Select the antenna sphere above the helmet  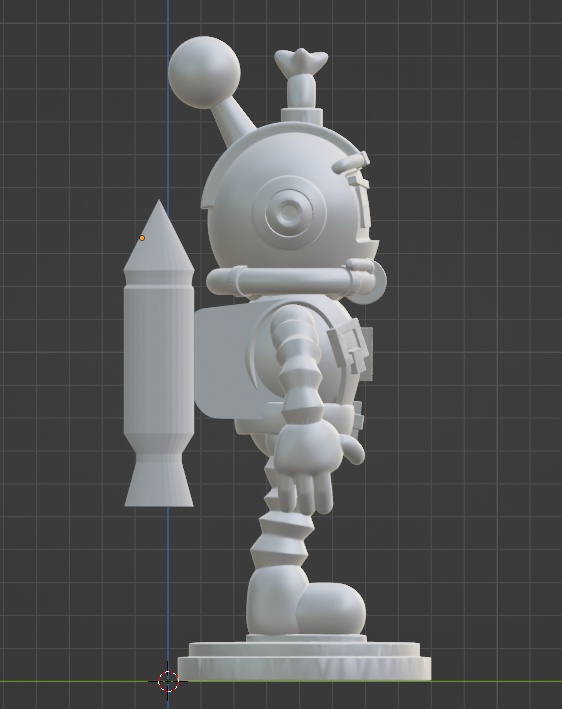[x=204, y=72]
